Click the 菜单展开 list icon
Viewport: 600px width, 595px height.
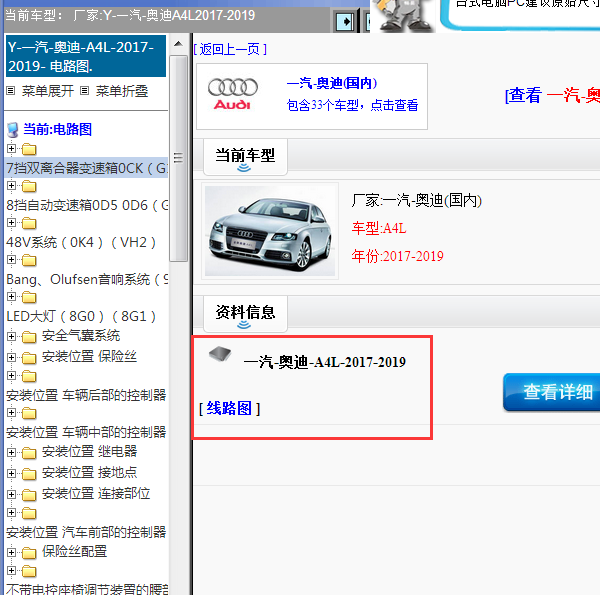click(x=11, y=91)
